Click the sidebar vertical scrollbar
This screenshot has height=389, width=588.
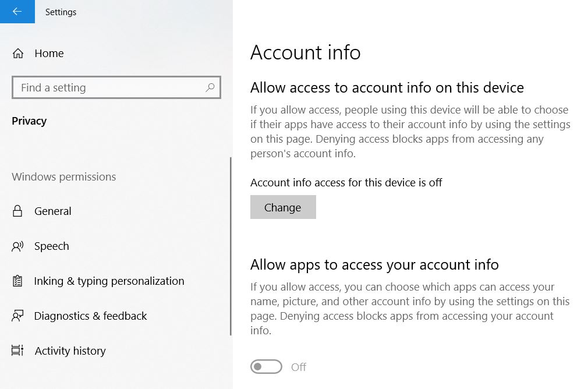(231, 245)
